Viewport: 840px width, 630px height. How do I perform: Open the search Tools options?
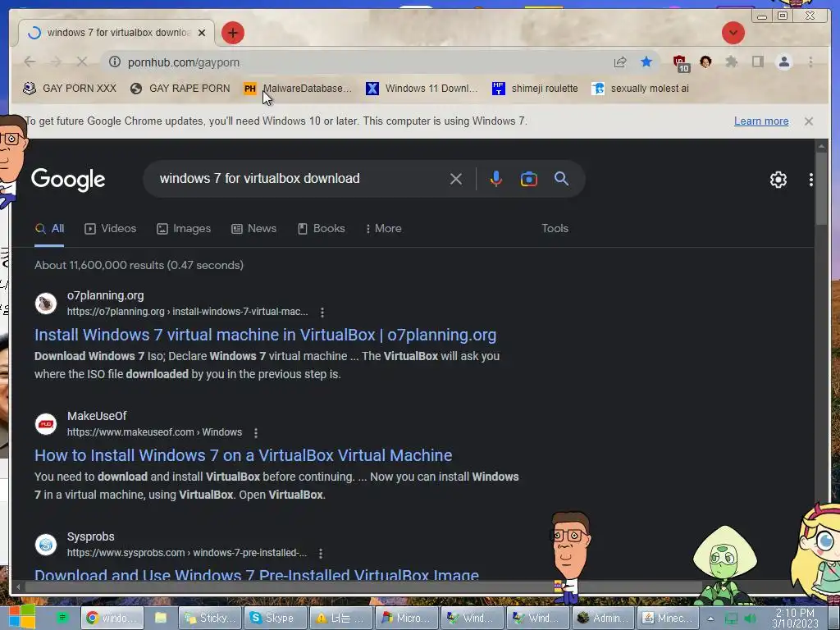555,228
